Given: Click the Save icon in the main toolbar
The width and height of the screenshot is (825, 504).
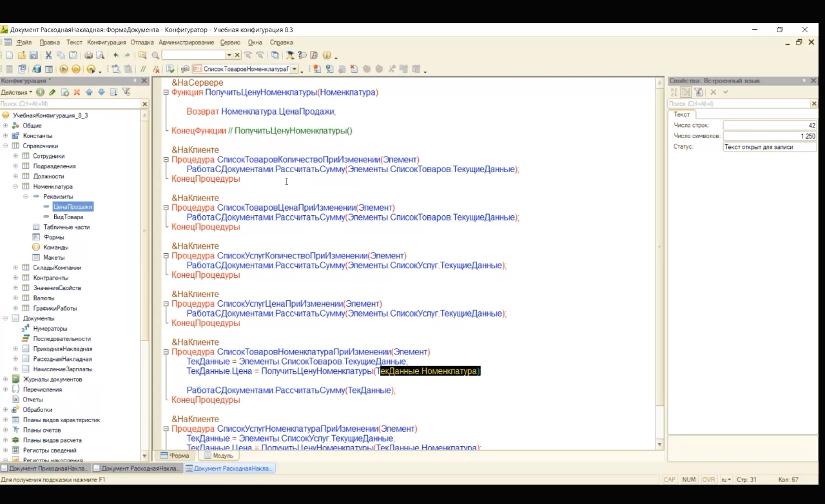Looking at the screenshot, I should 34,55.
